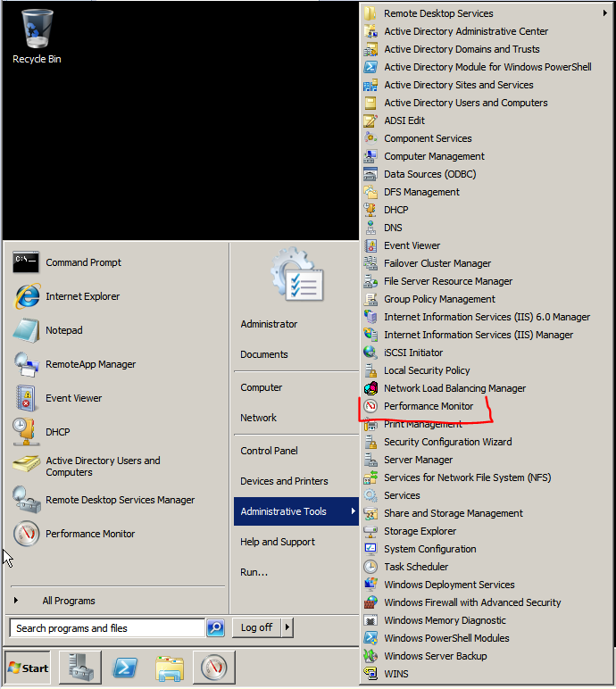Open Server Manager from the taskbar
This screenshot has width=616, height=689.
tap(80, 668)
